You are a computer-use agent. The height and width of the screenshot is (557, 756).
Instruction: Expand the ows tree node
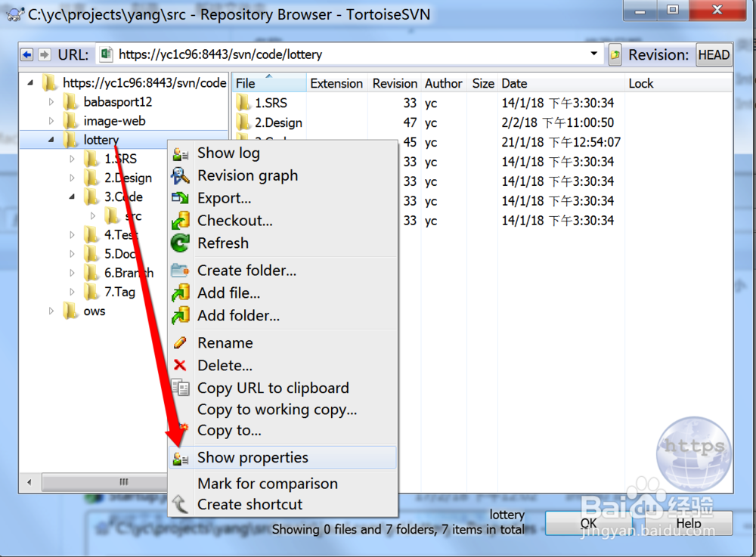pos(51,311)
